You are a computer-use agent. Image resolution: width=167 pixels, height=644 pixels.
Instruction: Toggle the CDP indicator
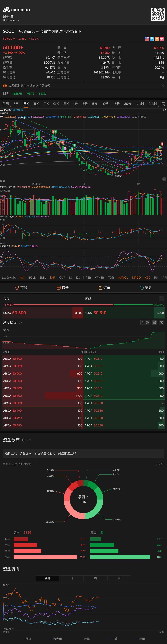[x=62, y=277]
